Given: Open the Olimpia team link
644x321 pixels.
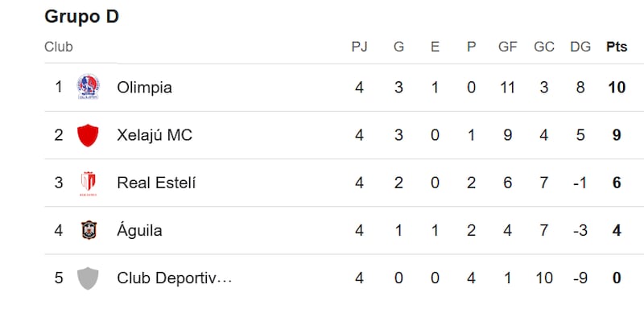Looking at the screenshot, I should click(x=145, y=88).
